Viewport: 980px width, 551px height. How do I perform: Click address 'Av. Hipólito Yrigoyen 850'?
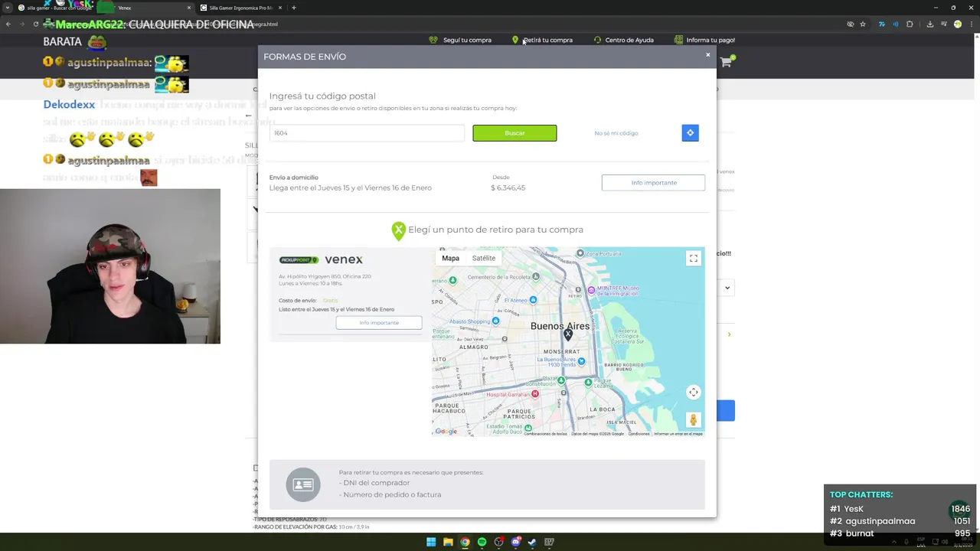tap(325, 276)
